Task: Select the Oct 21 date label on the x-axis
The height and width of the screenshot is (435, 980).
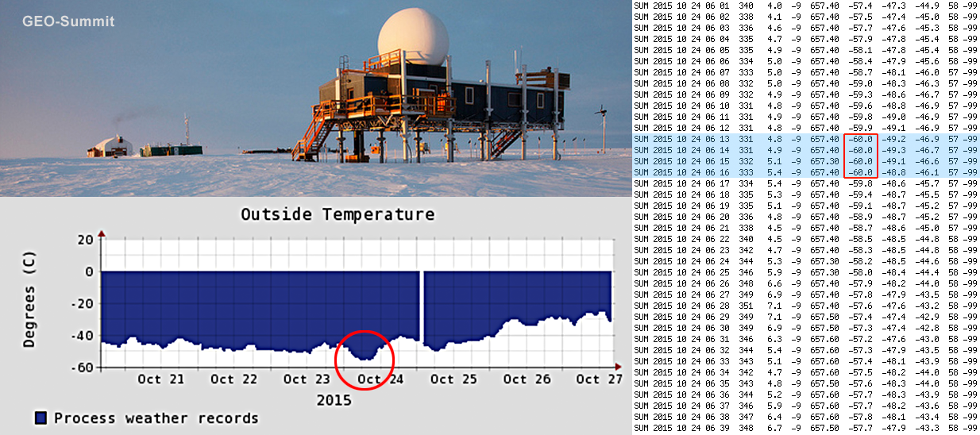Action: tap(160, 379)
